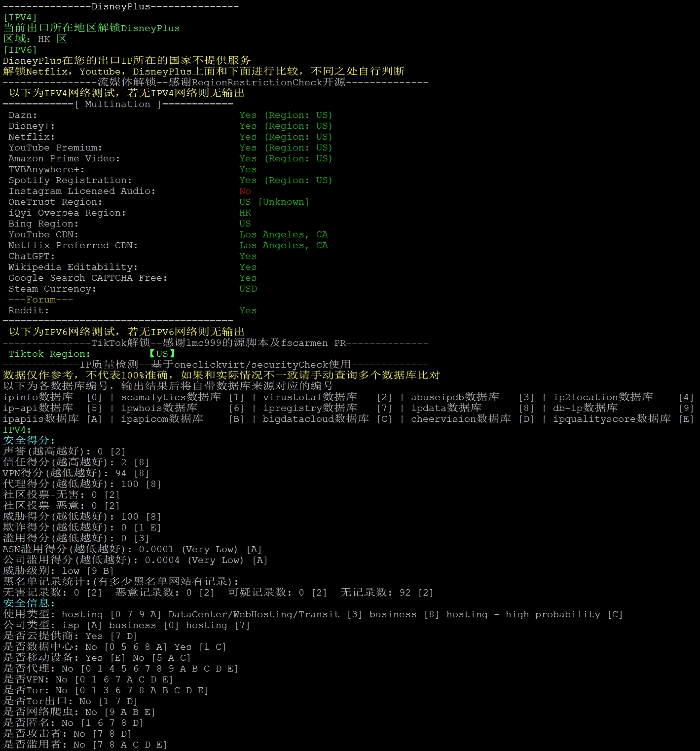This screenshot has height=751, width=700.
Task: Click the 'ipqualityscore数据库' entry
Action: (x=612, y=419)
